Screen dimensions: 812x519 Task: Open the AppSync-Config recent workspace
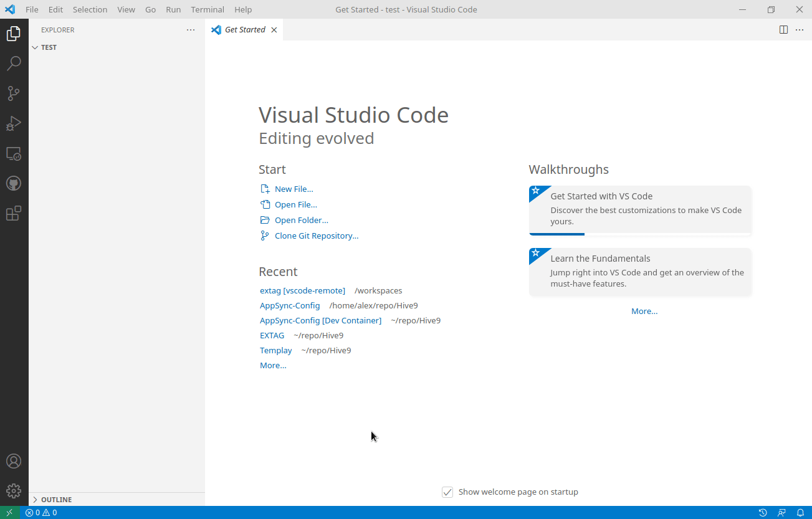pyautogui.click(x=290, y=305)
